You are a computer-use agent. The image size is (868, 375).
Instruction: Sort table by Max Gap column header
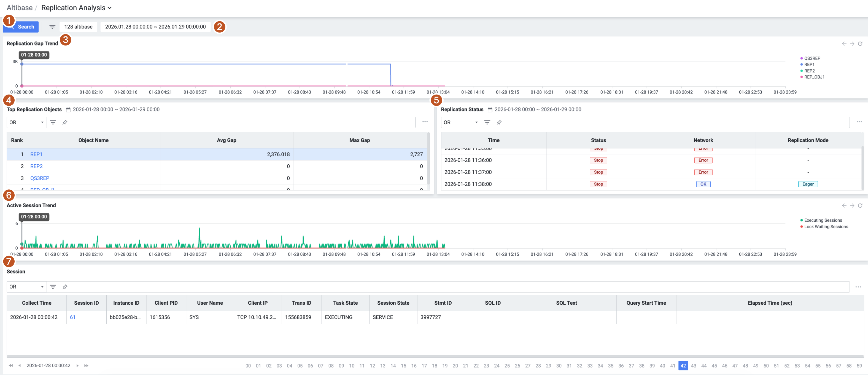point(359,140)
